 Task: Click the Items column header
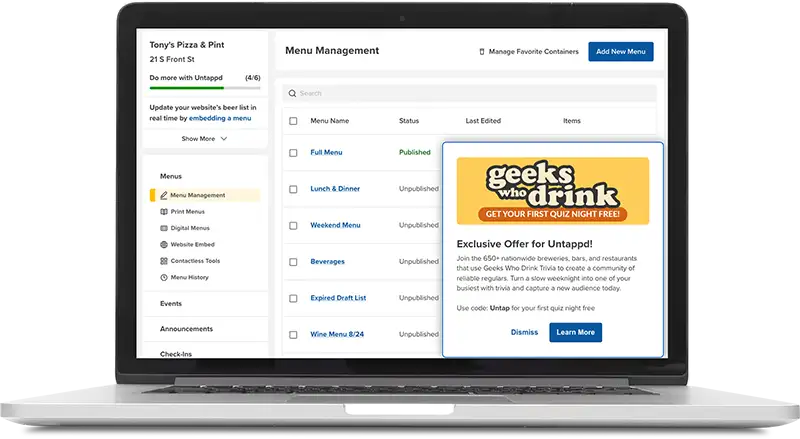[x=571, y=121]
